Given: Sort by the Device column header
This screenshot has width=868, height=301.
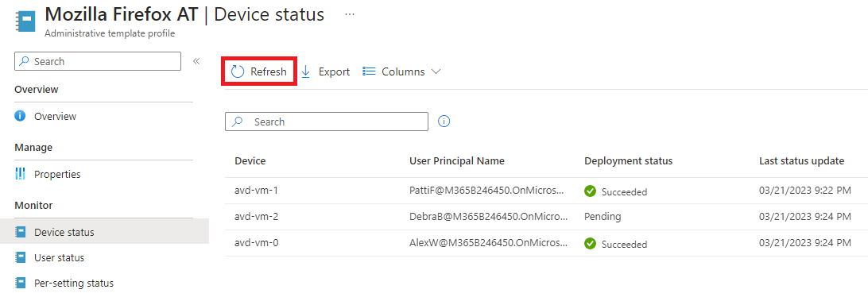Looking at the screenshot, I should coord(250,161).
